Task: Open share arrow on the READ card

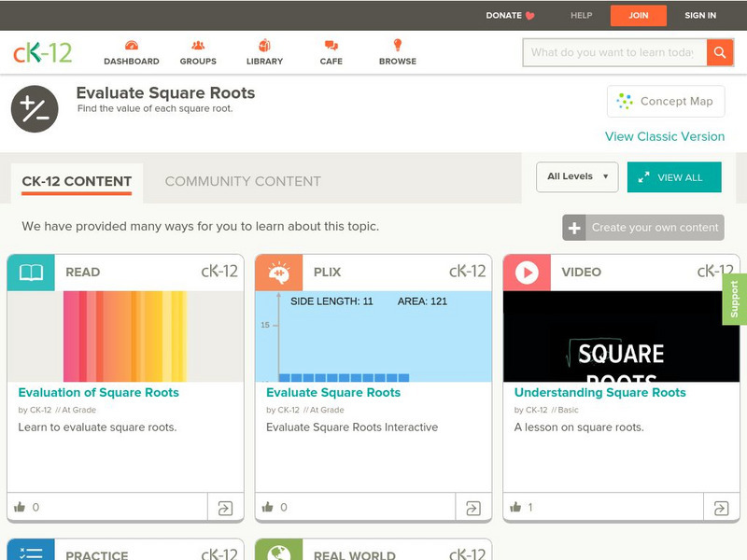Action: click(x=225, y=508)
